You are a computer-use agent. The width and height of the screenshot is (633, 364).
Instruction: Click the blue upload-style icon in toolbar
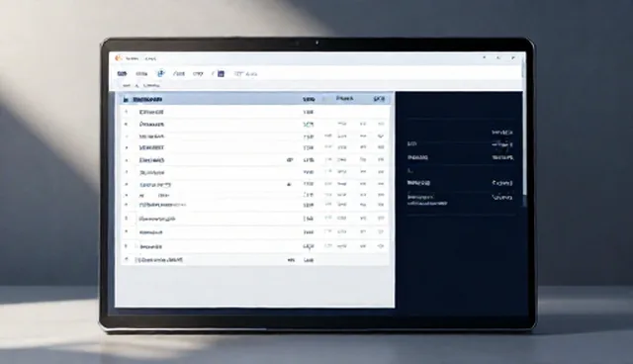160,73
